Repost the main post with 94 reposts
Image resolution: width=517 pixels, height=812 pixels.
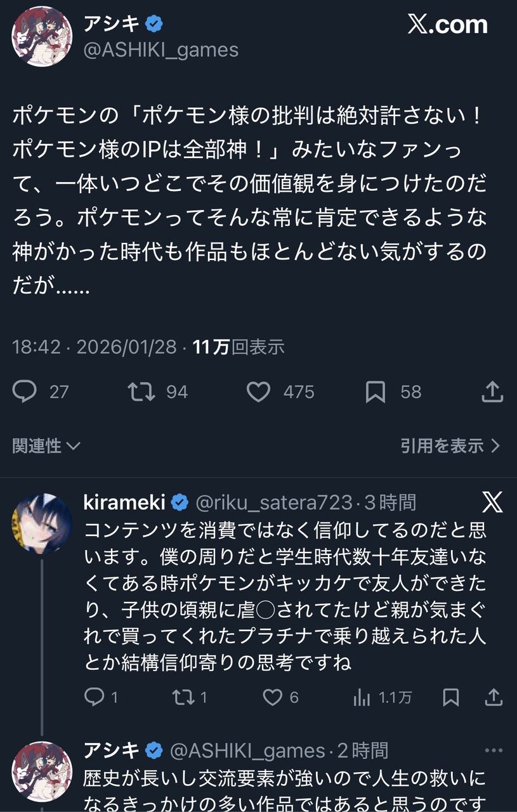pyautogui.click(x=141, y=392)
